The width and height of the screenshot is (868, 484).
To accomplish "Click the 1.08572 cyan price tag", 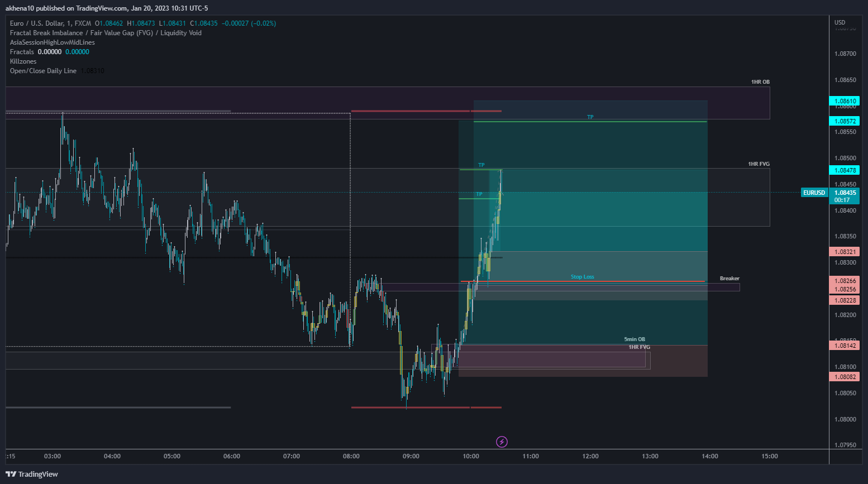I will pyautogui.click(x=845, y=121).
